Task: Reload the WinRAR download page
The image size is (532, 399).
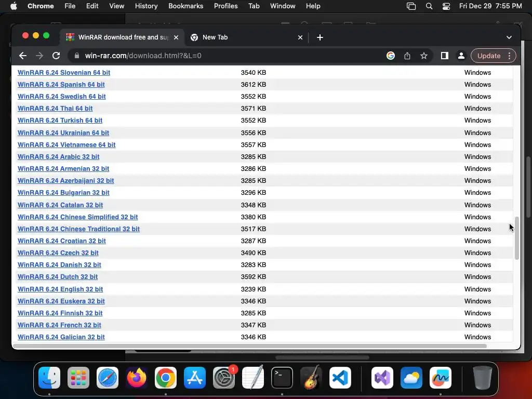Action: 56,56
